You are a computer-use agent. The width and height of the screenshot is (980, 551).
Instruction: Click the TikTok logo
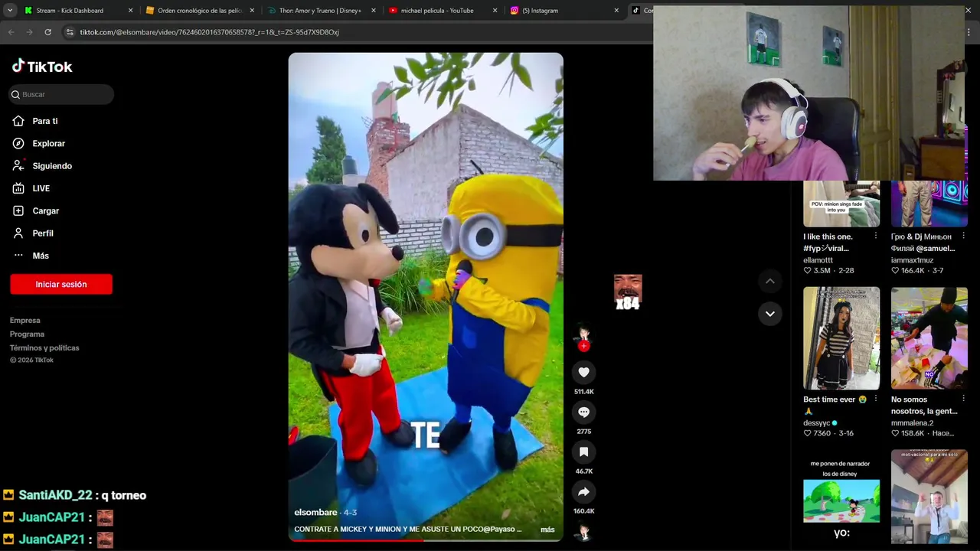tap(42, 67)
